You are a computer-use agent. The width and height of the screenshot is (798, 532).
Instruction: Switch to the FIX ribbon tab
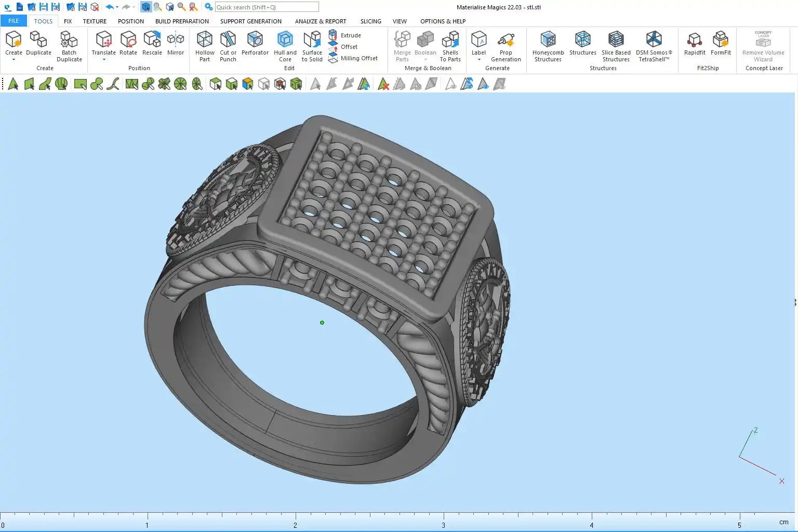click(68, 21)
